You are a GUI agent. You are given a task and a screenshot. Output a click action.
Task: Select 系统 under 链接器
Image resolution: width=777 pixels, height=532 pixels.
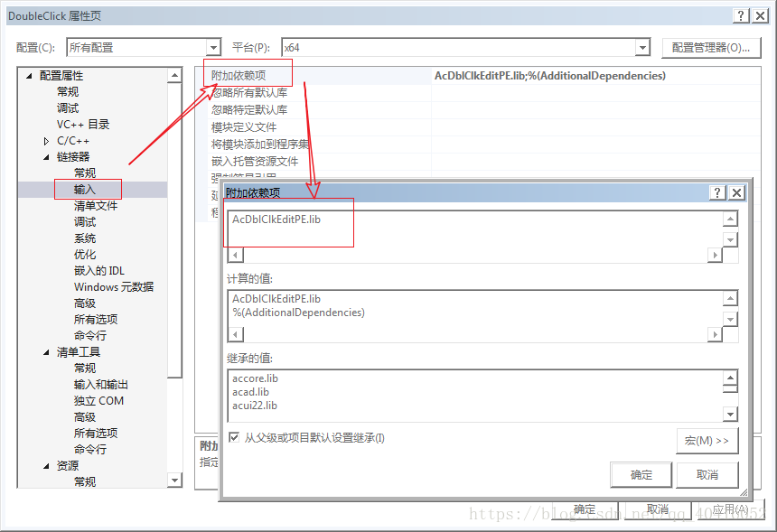point(85,238)
